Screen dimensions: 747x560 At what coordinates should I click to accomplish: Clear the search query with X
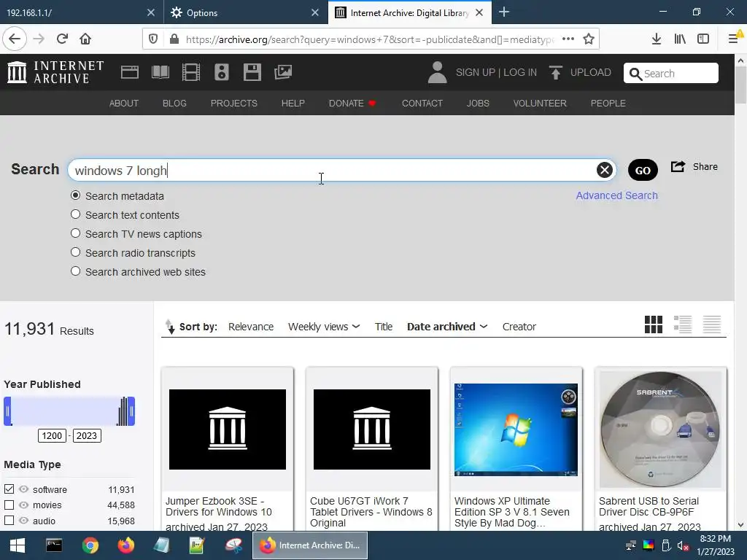coord(605,170)
